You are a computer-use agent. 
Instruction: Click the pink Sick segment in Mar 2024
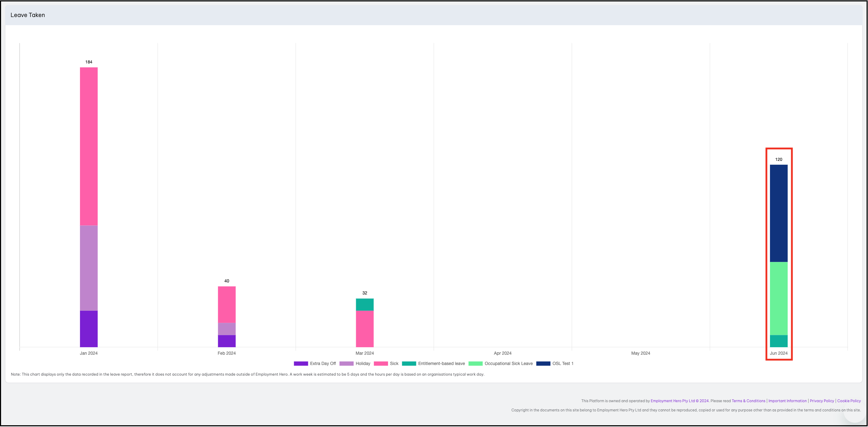tap(365, 329)
